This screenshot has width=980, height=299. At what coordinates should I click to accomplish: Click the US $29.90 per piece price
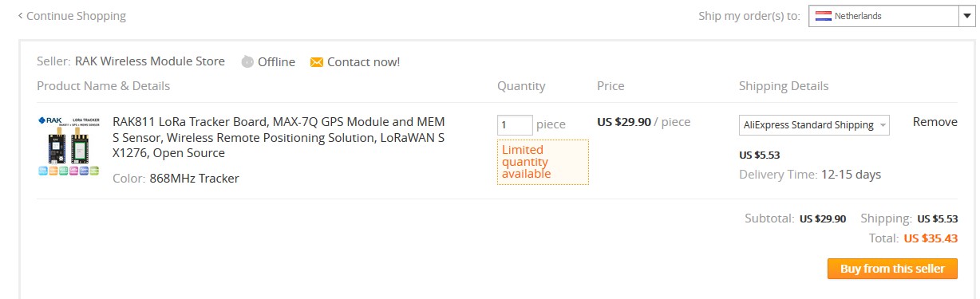click(643, 122)
